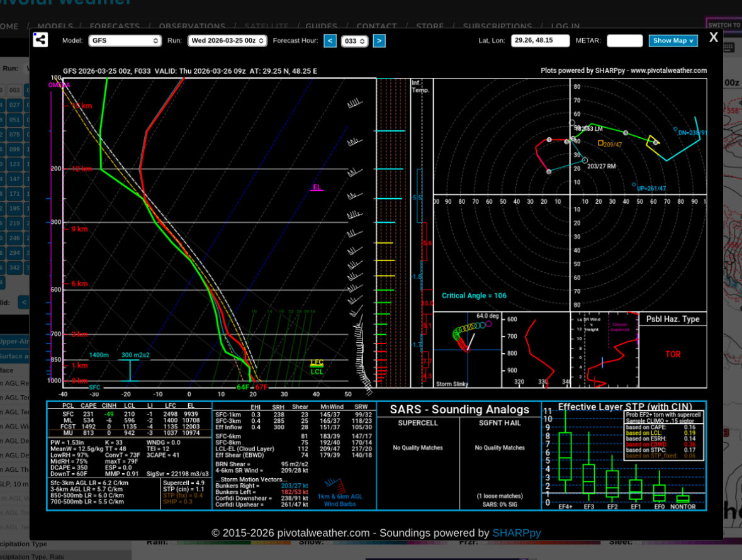The image size is (742, 560).
Task: Click the SWITCH TO button at top right
Action: coord(724,25)
